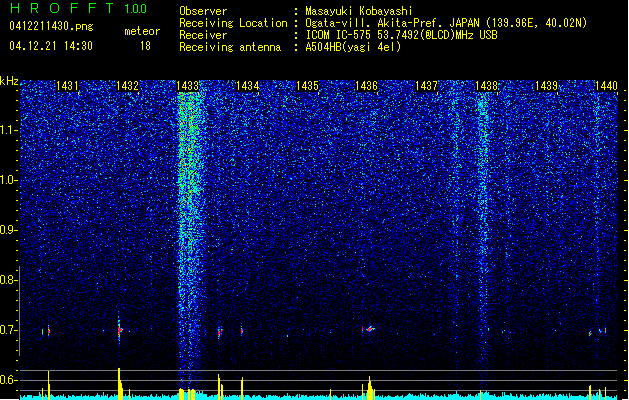Click the ICOM IC-575 receiver text
The image size is (629, 400).
tap(401, 35)
